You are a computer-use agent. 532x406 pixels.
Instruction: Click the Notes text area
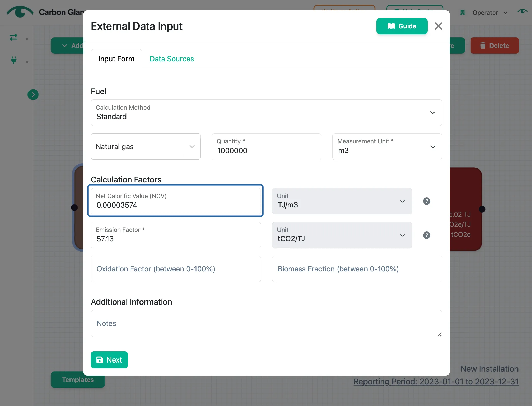tap(266, 323)
